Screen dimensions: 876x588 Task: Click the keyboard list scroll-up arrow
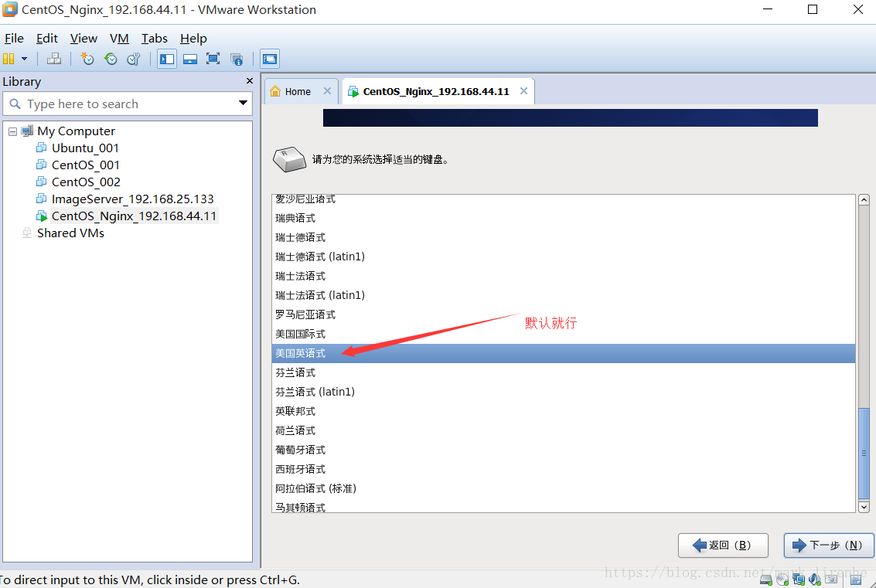tap(864, 200)
